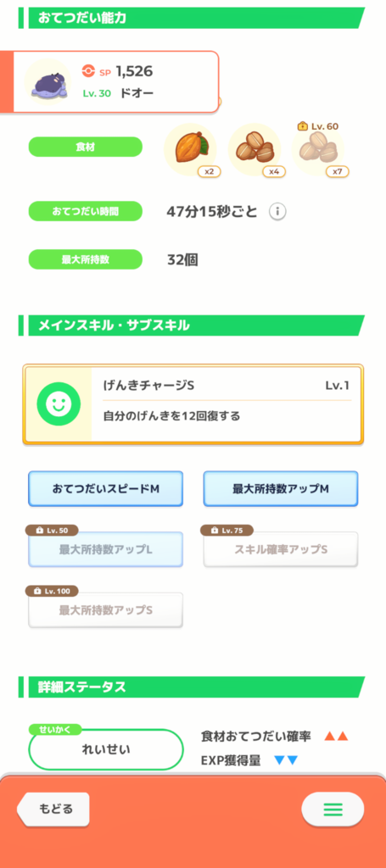The height and width of the screenshot is (868, 386).
Task: Tap the x4 peanut ingredient icon
Action: click(255, 149)
